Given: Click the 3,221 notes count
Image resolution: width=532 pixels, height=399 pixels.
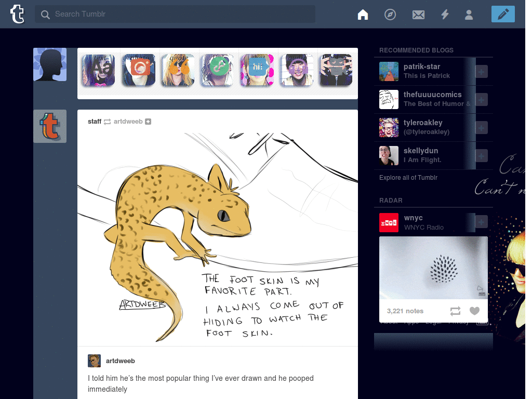Looking at the screenshot, I should [405, 311].
